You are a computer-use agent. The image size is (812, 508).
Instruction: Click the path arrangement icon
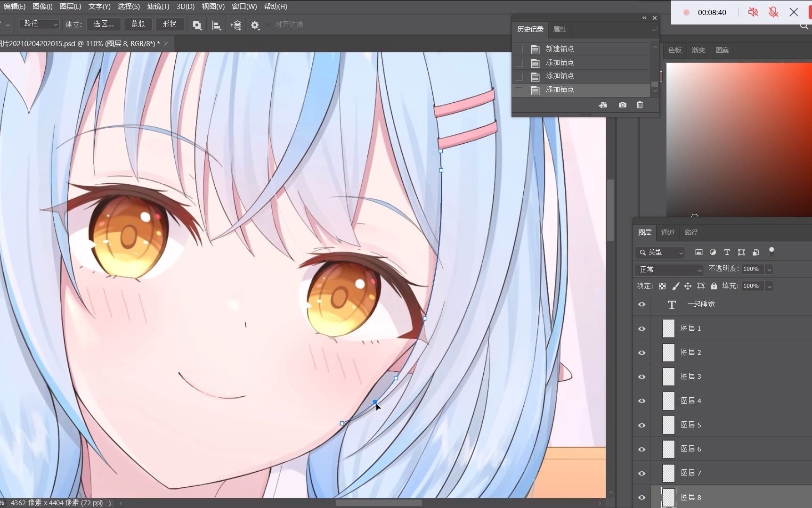click(x=235, y=25)
